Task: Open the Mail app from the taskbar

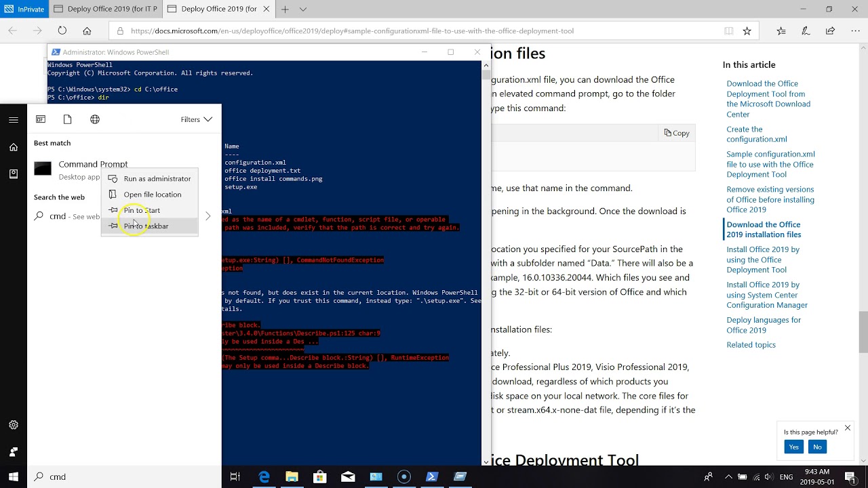Action: tap(348, 476)
